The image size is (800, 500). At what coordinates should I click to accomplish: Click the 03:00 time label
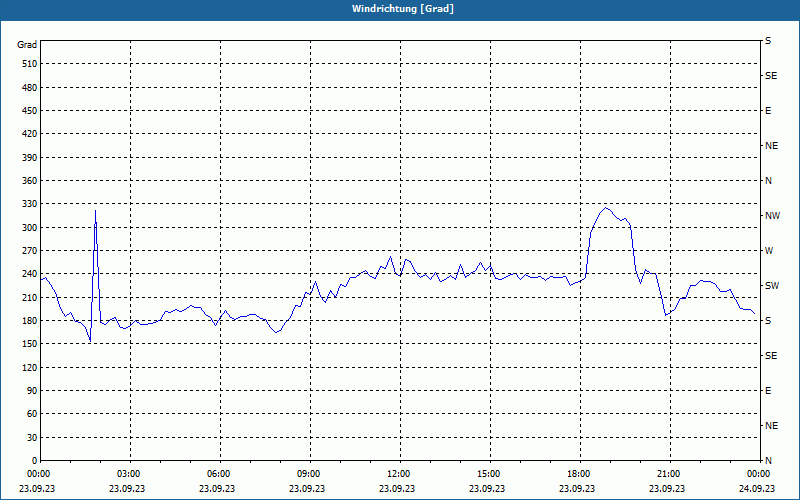[130, 474]
